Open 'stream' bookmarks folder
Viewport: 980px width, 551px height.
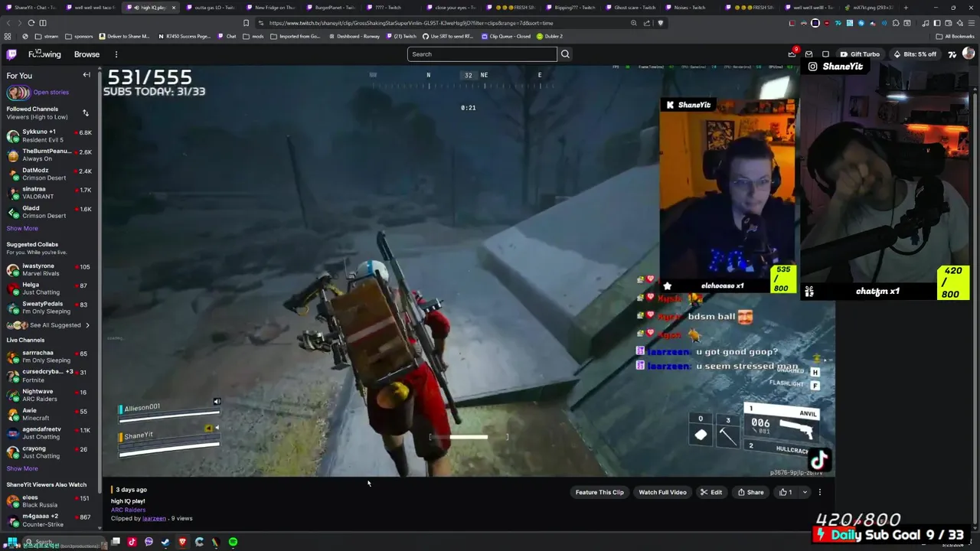pyautogui.click(x=47, y=36)
